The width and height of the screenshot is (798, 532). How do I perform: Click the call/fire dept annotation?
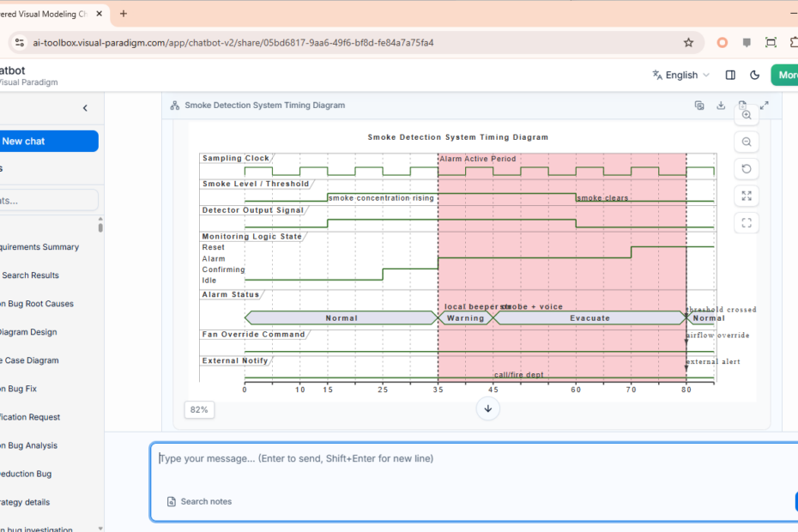coord(518,375)
